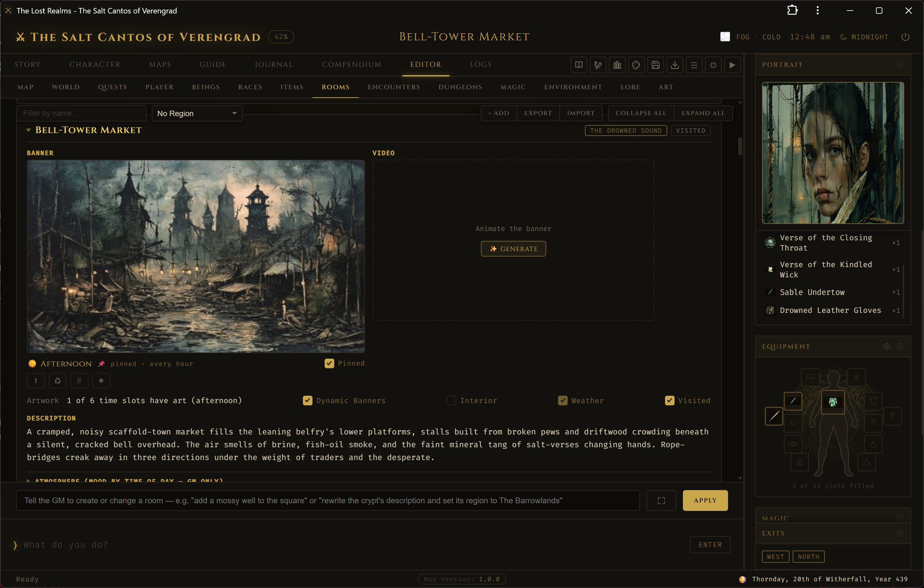Click the trash icon under the banner
The width and height of the screenshot is (924, 588).
[x=79, y=381]
